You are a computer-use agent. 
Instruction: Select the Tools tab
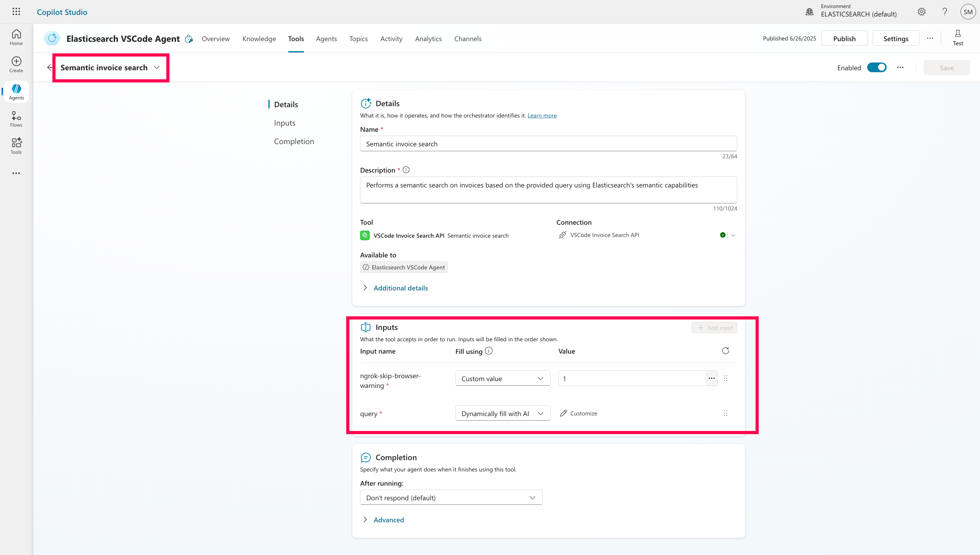pos(296,39)
